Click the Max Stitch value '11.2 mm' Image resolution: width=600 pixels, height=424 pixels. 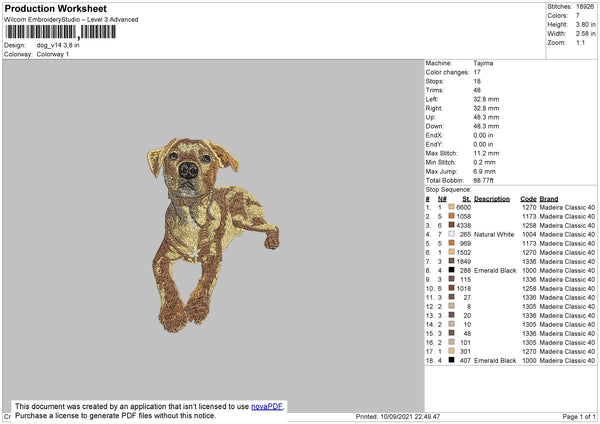(486, 153)
